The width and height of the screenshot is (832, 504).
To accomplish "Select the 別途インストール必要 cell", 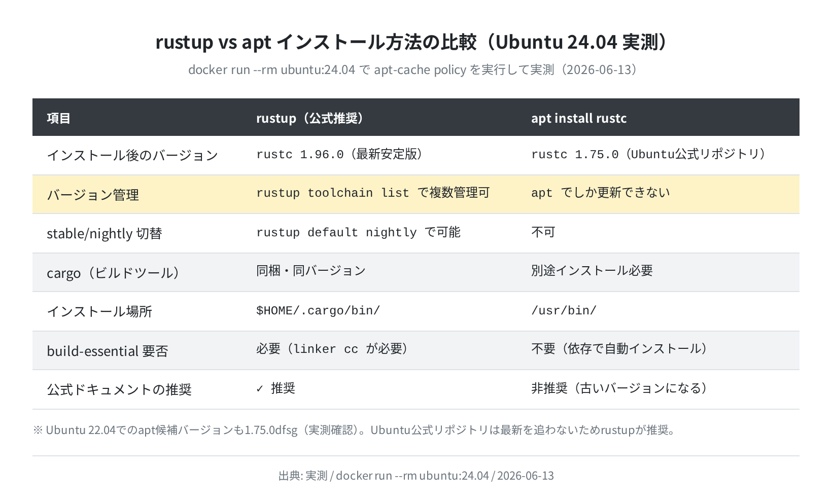I will point(592,270).
